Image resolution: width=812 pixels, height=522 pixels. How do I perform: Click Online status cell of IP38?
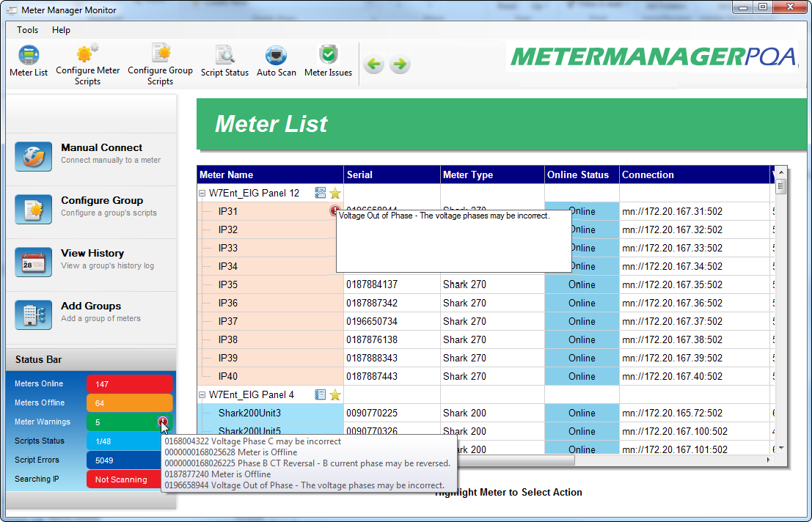click(582, 340)
